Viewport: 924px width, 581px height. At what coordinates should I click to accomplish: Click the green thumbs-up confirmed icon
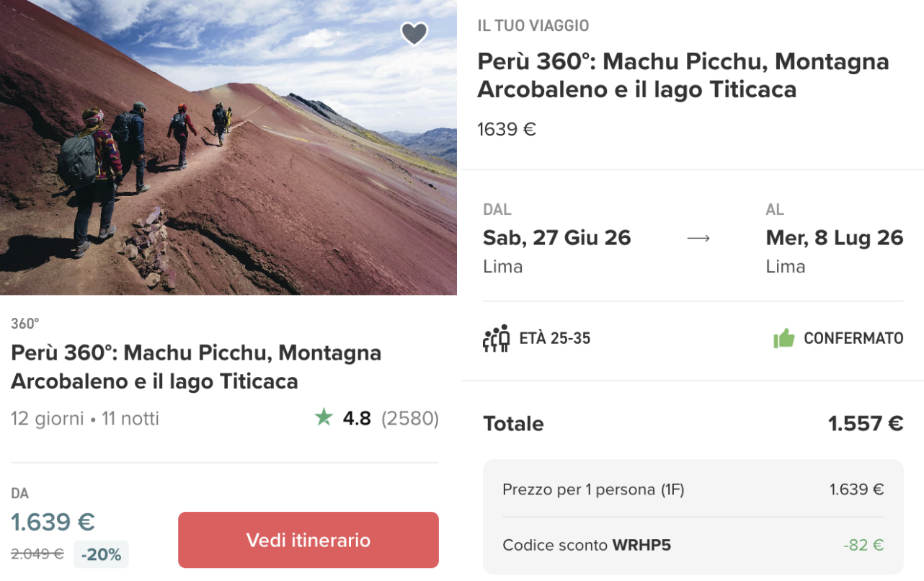click(783, 338)
